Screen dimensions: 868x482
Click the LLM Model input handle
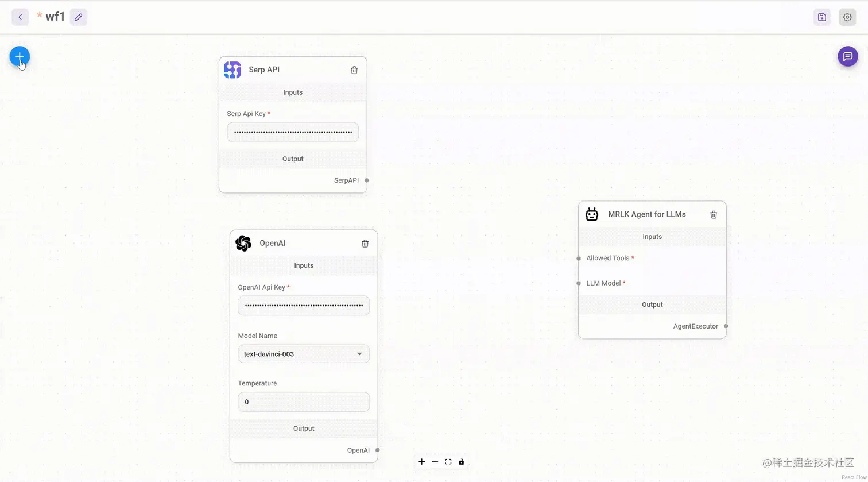click(x=579, y=283)
